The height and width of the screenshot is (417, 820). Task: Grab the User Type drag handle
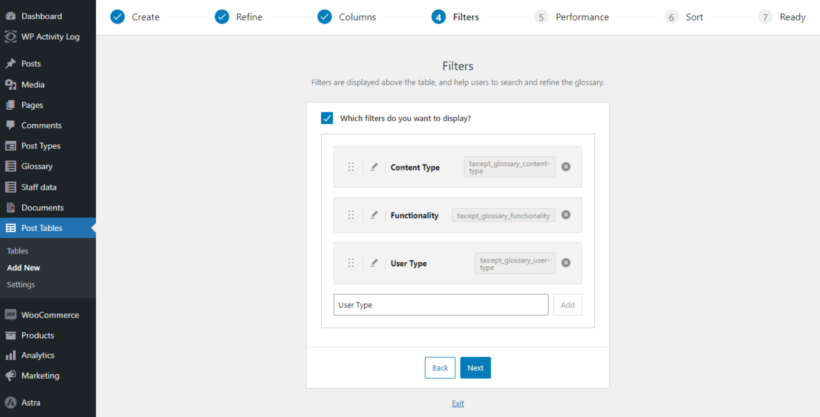tap(351, 263)
